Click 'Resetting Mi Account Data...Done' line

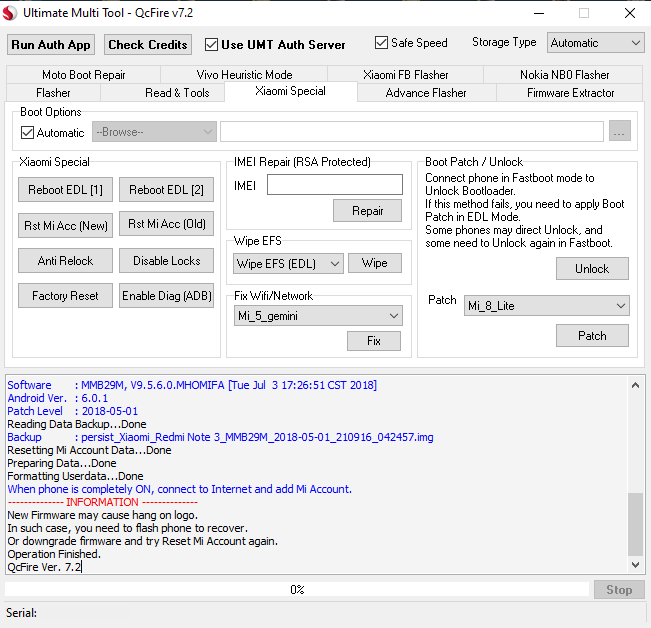click(89, 450)
